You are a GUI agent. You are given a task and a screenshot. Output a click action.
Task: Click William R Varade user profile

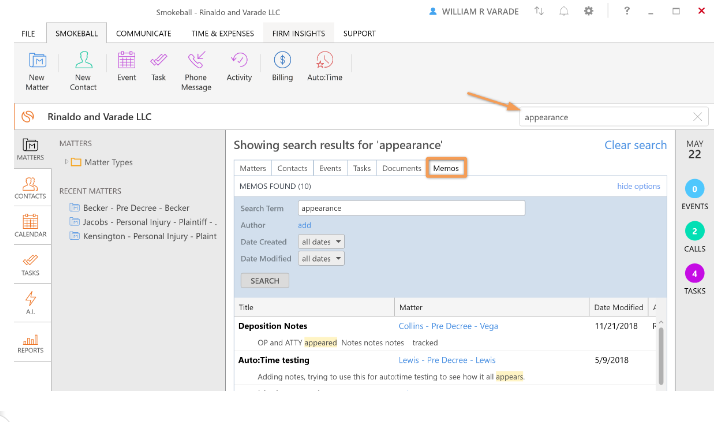pos(474,12)
